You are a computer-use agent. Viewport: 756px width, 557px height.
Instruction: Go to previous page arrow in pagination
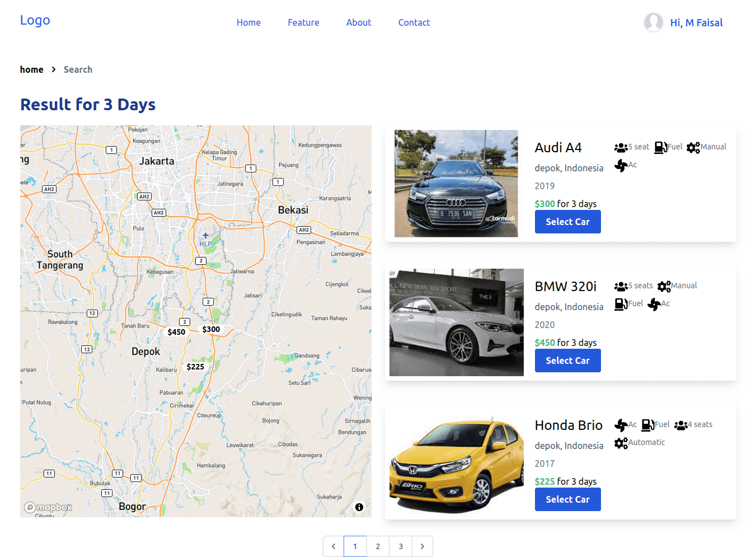(x=334, y=546)
